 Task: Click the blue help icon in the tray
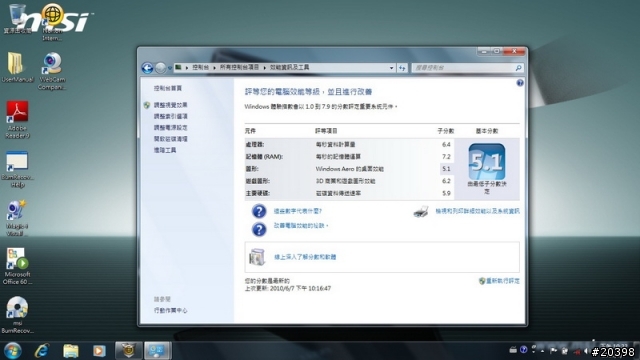524,350
